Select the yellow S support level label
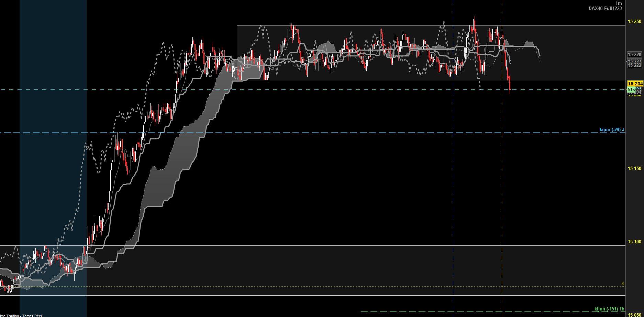644x317 pixels. tap(623, 284)
